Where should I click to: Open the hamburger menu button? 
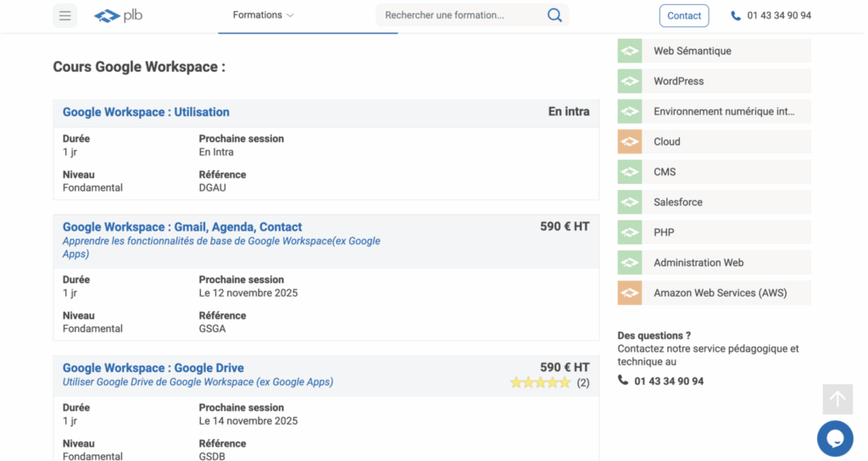64,15
